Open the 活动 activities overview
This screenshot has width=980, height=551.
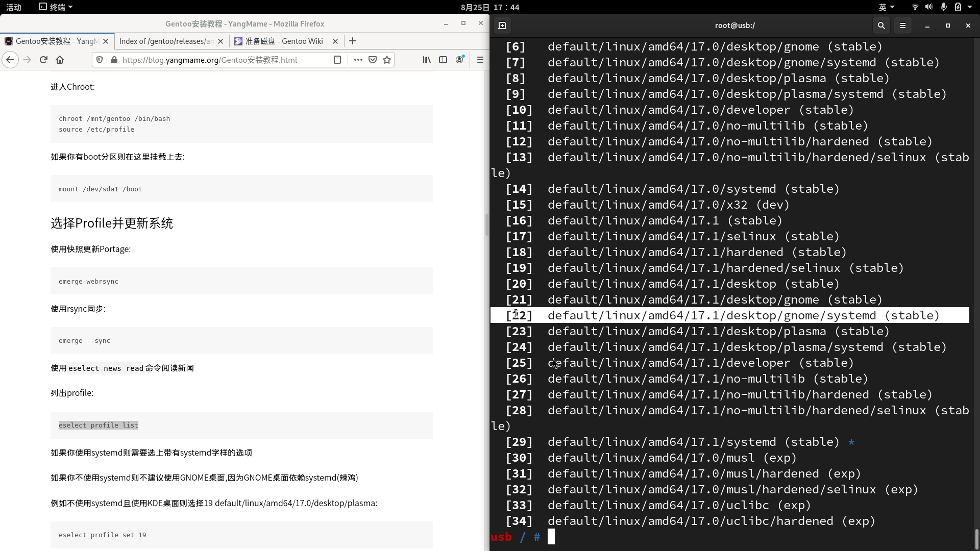pyautogui.click(x=14, y=7)
